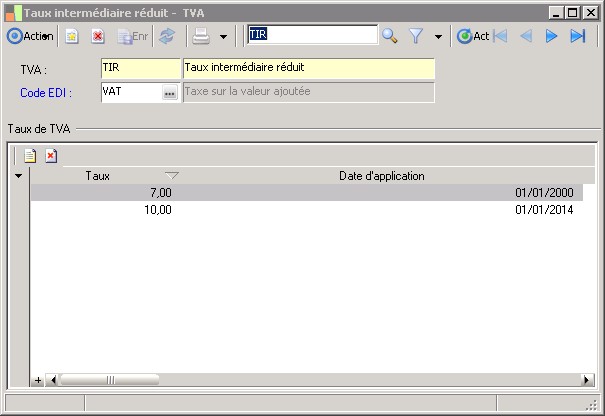
Task: Open the Action menu button
Action: [30, 36]
